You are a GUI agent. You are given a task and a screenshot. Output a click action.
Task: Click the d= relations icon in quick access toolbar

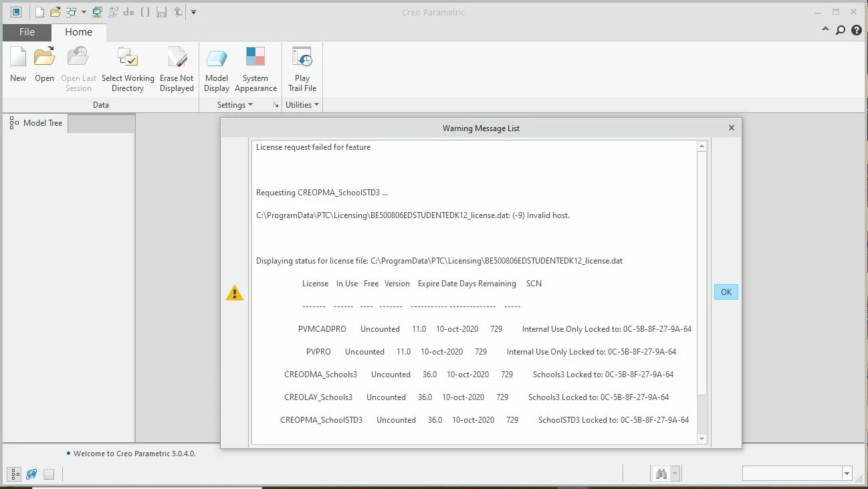(129, 12)
